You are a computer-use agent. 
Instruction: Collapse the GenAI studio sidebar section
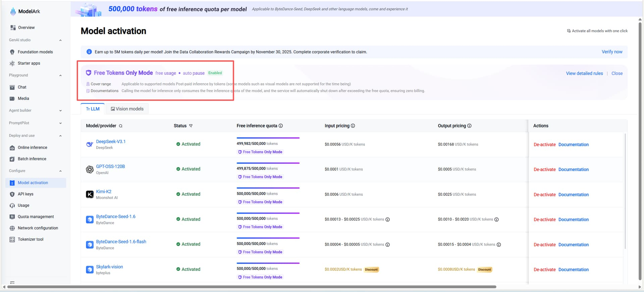(x=60, y=40)
